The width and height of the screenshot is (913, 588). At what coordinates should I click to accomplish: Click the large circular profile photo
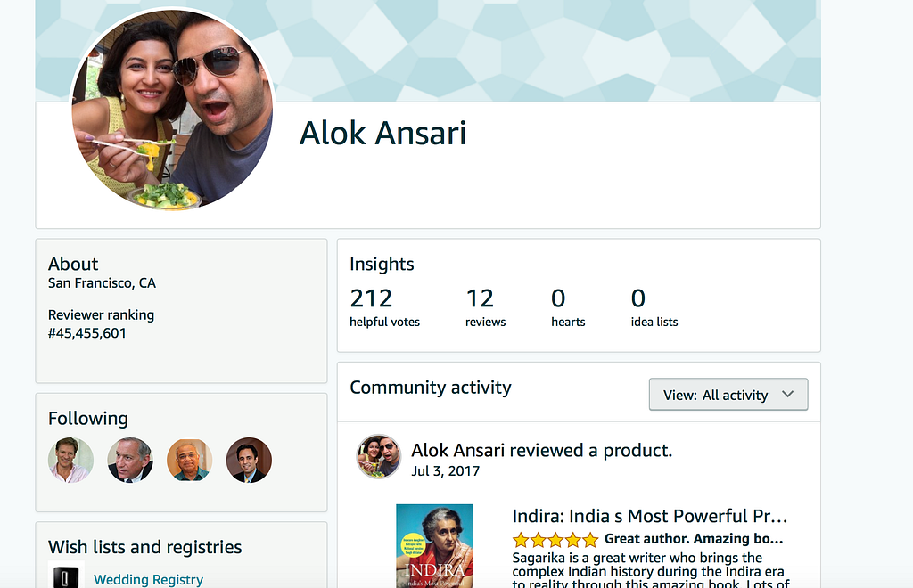(x=172, y=110)
